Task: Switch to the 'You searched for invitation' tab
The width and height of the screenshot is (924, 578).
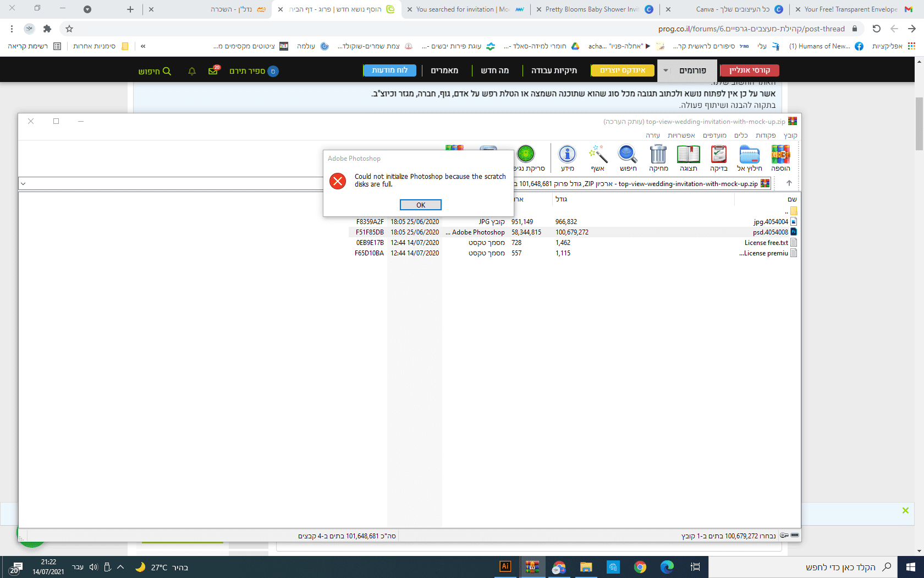Action: click(x=465, y=9)
